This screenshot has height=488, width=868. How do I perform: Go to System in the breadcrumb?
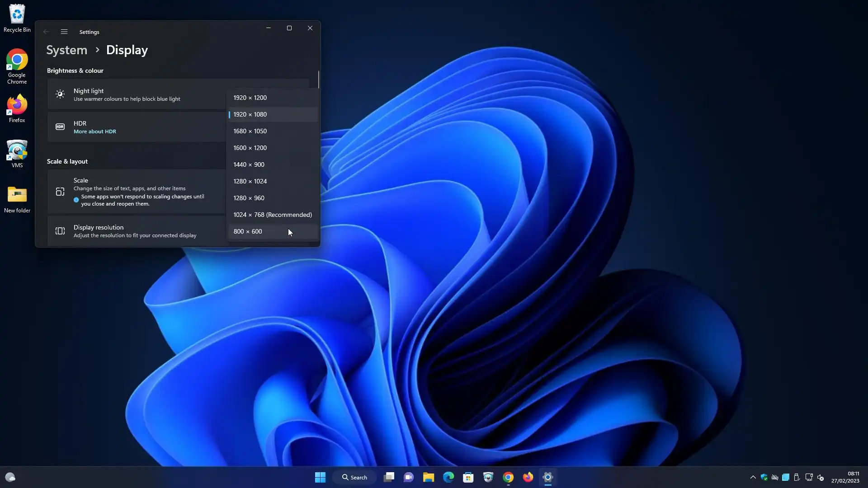(67, 50)
